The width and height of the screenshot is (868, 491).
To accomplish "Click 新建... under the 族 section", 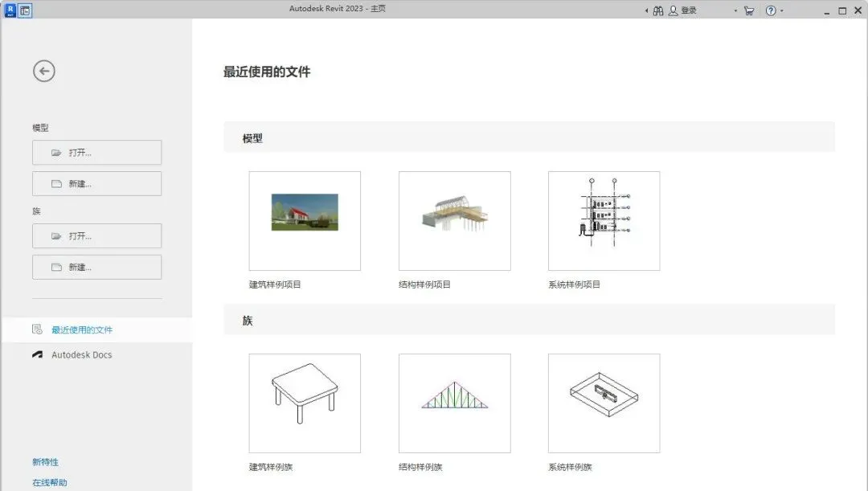I will (x=97, y=267).
